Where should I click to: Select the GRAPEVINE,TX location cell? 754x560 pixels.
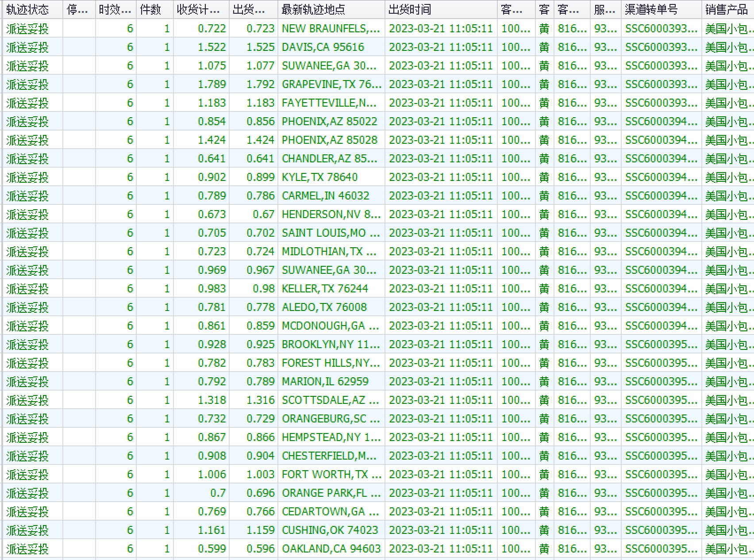coord(331,84)
